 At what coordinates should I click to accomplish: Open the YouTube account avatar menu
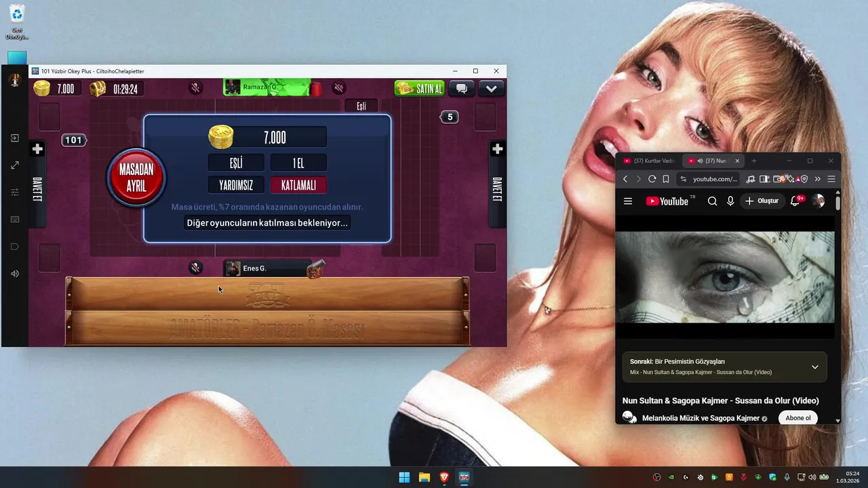[x=818, y=201]
